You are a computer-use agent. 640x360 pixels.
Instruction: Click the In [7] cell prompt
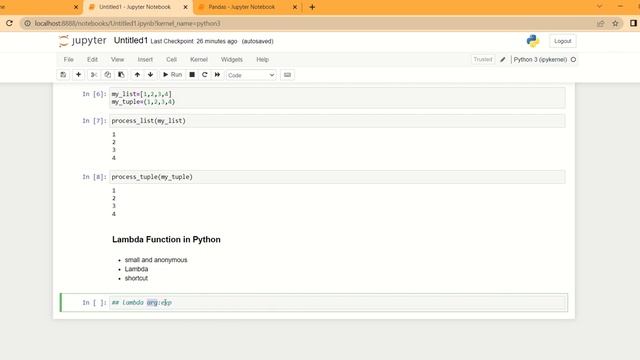pyautogui.click(x=94, y=121)
